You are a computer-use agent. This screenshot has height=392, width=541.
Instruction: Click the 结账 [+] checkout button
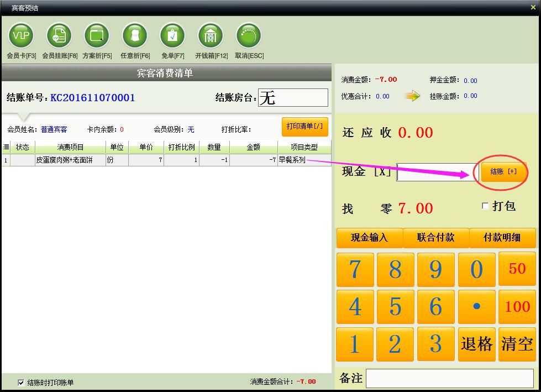tap(503, 171)
